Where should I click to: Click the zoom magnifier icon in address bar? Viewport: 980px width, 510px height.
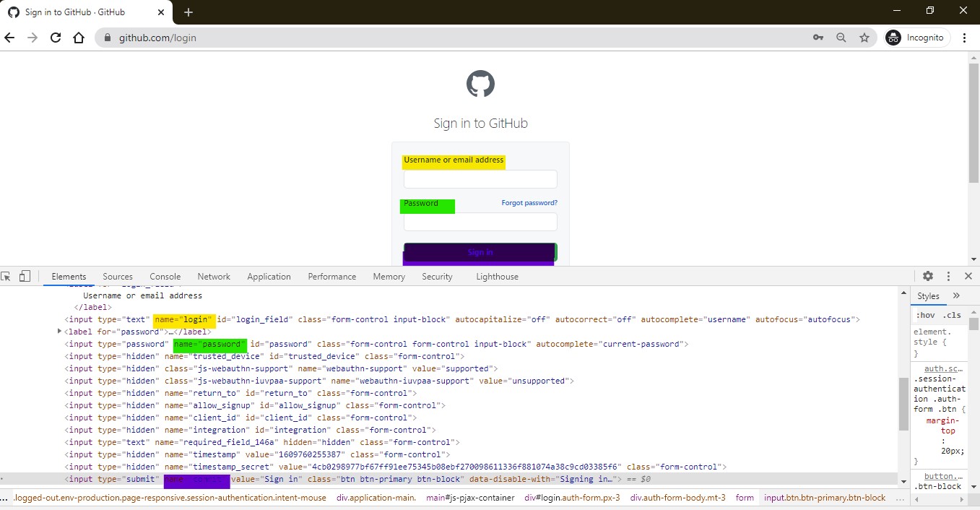tap(841, 38)
